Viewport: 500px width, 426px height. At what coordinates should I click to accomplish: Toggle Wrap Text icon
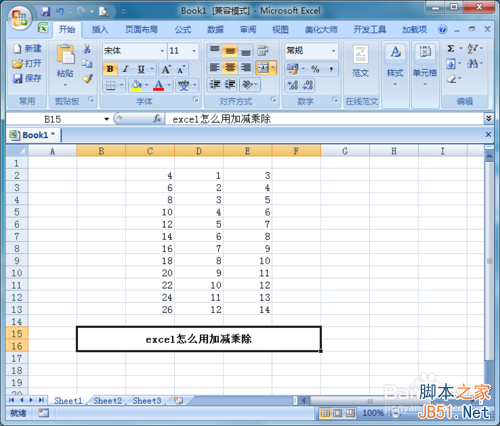(x=263, y=51)
